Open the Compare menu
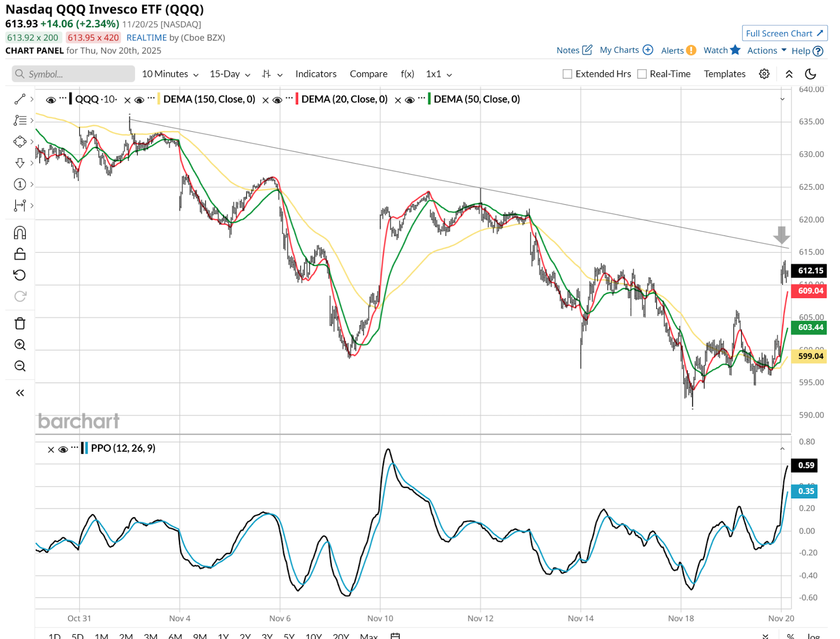Image resolution: width=840 pixels, height=639 pixels. (369, 74)
